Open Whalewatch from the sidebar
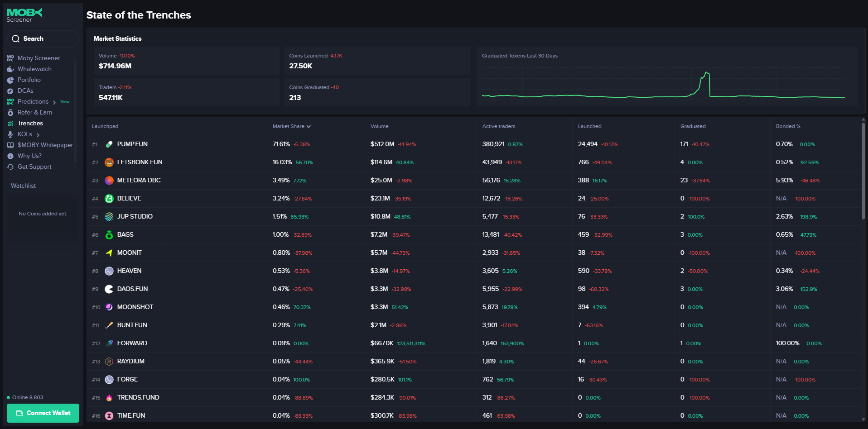The width and height of the screenshot is (868, 429). (34, 69)
